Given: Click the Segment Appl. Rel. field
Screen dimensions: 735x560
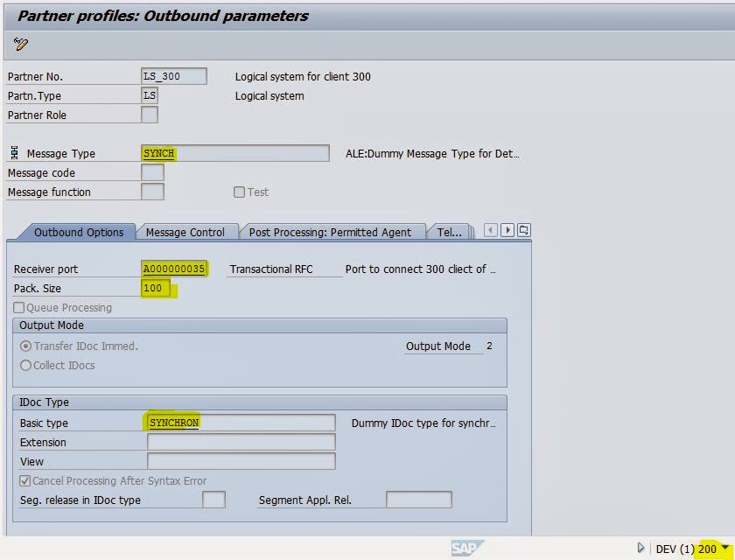Looking at the screenshot, I should (x=419, y=500).
